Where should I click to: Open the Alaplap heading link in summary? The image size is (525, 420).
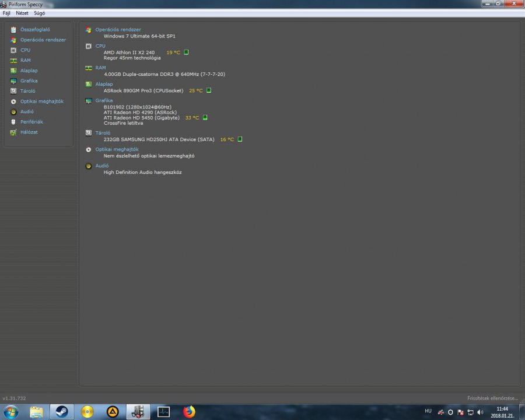[x=104, y=84]
